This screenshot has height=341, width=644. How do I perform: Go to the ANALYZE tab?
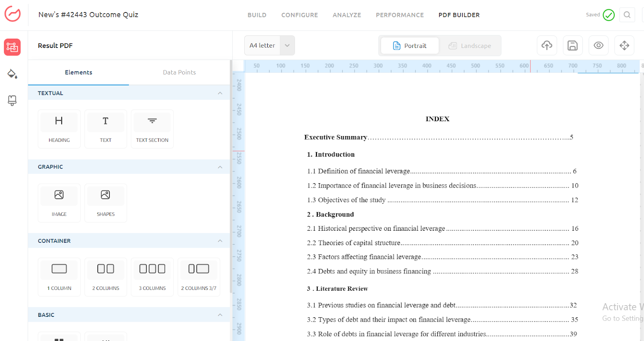347,15
